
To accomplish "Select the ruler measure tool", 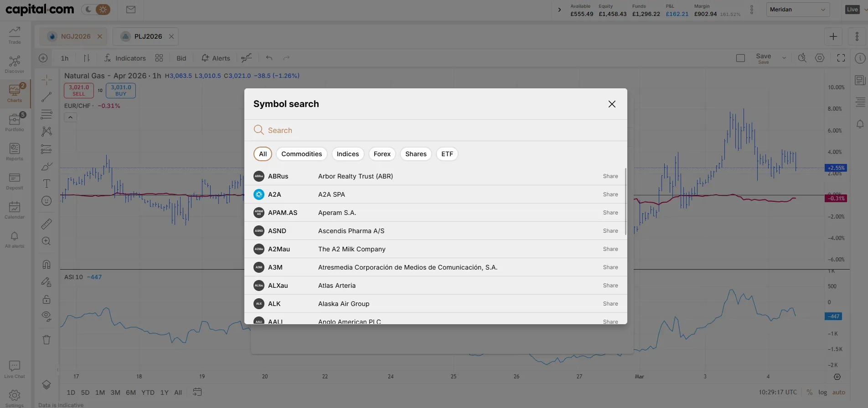I will click(46, 224).
